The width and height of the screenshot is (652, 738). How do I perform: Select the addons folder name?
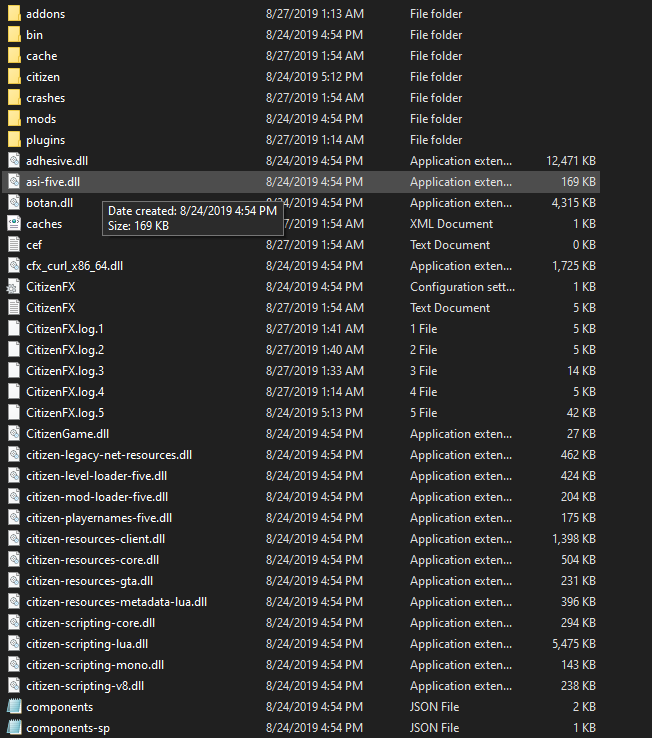click(x=46, y=14)
